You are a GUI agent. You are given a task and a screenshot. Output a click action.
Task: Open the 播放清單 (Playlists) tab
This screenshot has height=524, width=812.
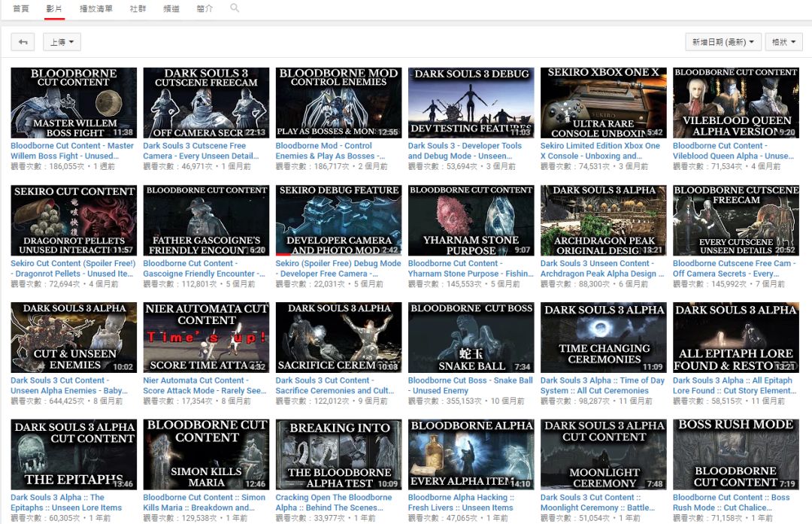pos(95,8)
